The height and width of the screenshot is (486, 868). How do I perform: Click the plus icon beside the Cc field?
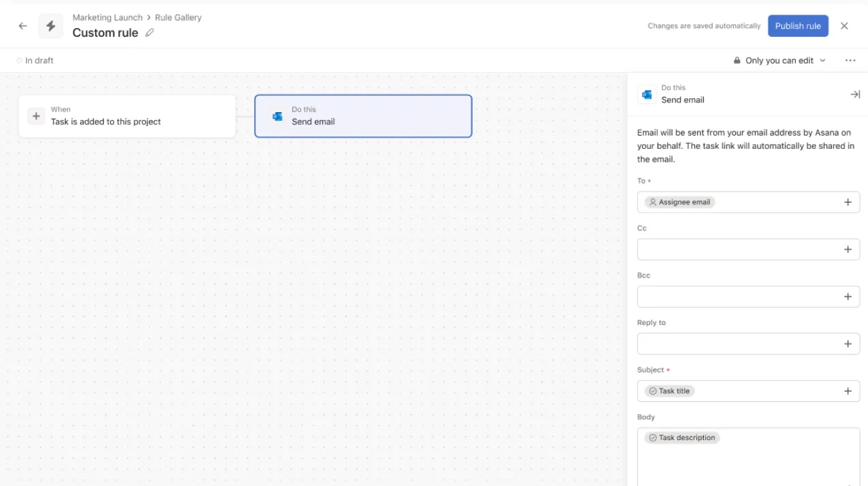click(x=848, y=249)
